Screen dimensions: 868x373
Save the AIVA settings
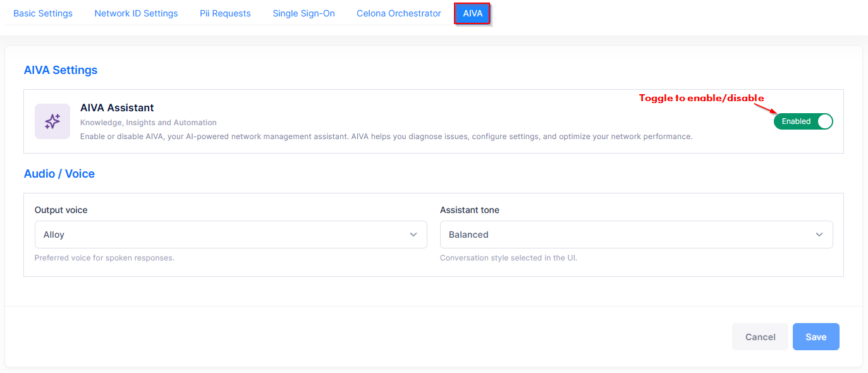(816, 337)
